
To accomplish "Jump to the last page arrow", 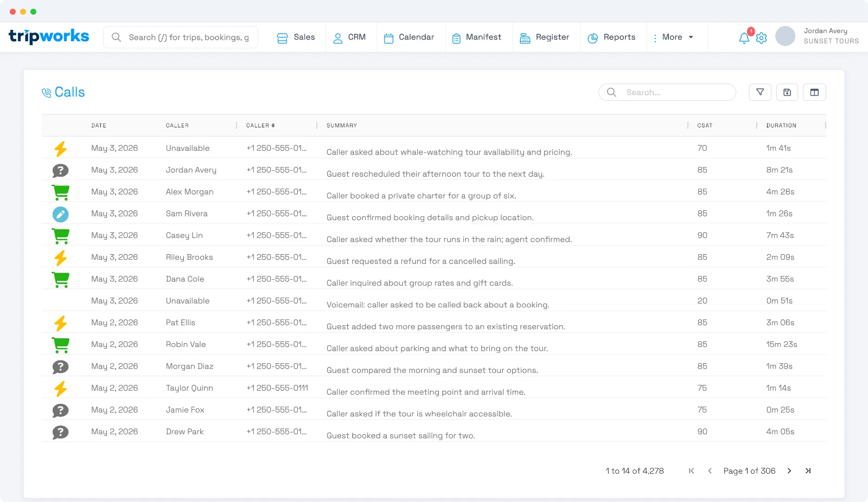I will 808,471.
